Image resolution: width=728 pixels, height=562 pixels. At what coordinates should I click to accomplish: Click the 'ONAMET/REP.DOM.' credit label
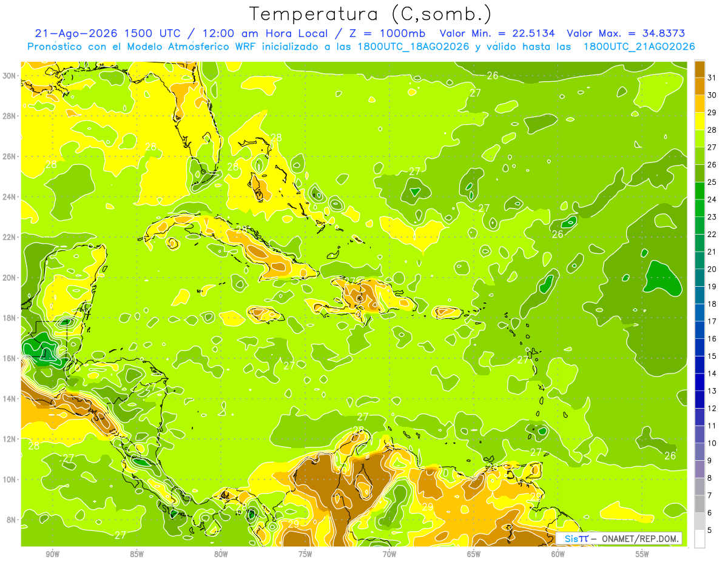[641, 538]
